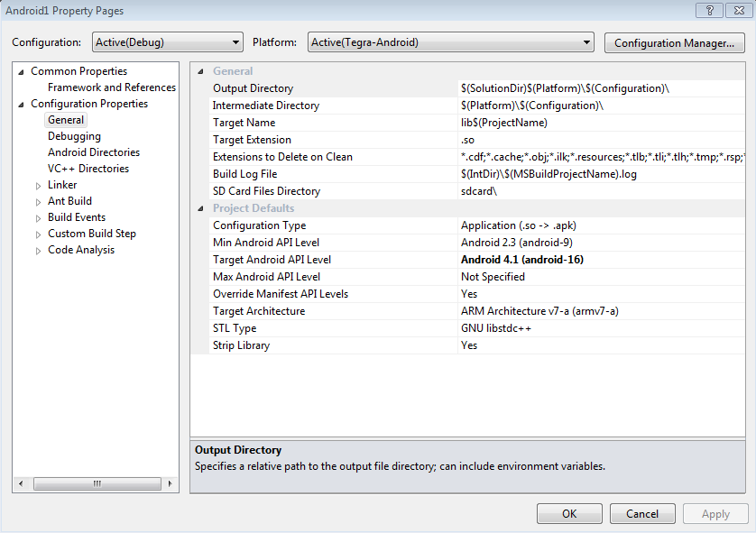Edit the Intermediate Directory value
756x533 pixels.
[601, 106]
